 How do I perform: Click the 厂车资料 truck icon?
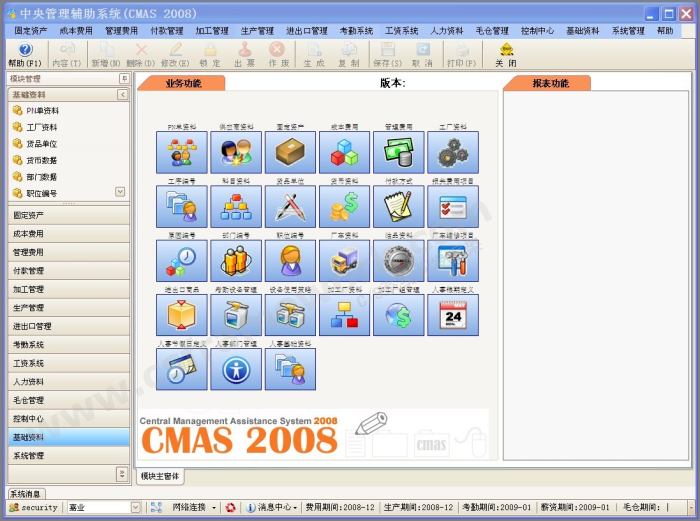(x=344, y=260)
